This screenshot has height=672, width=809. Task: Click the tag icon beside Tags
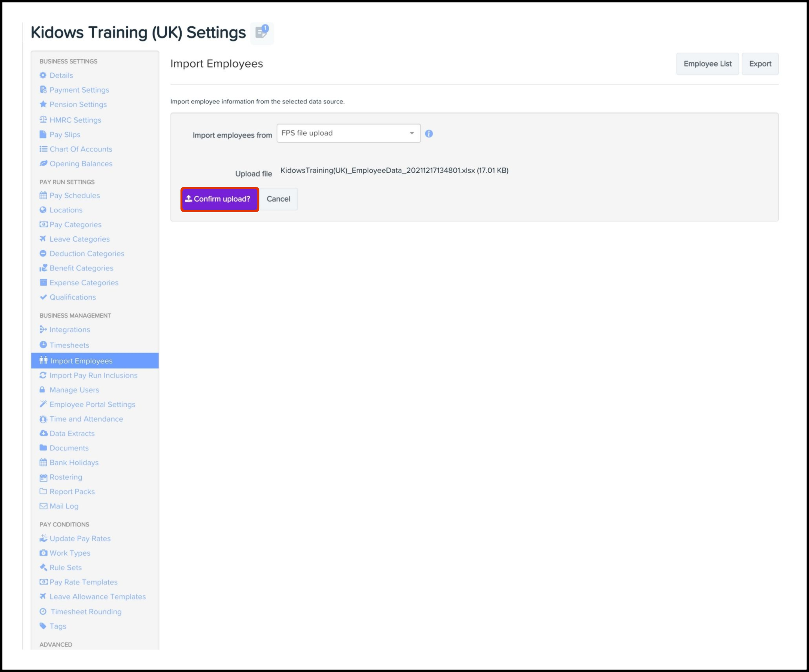point(43,626)
